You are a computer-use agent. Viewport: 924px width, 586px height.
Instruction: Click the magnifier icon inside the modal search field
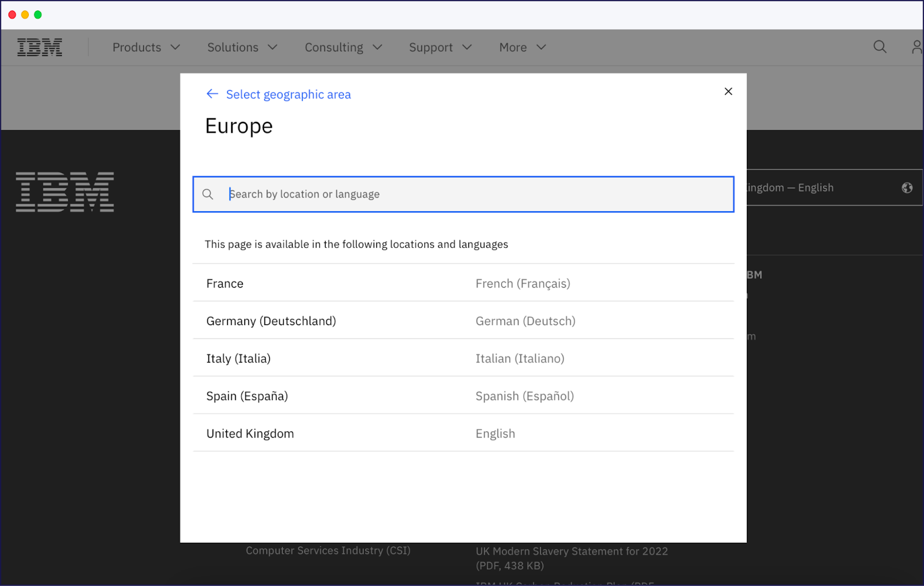click(x=207, y=194)
